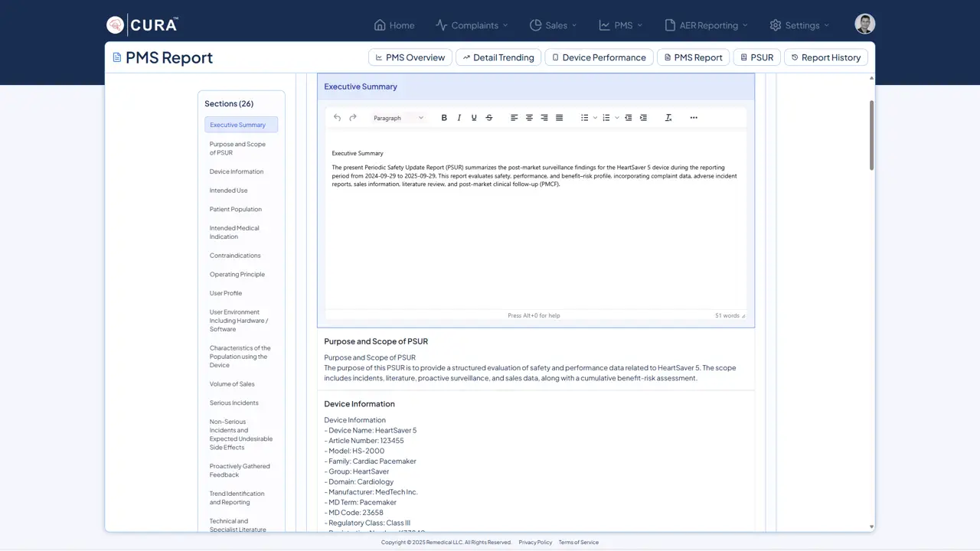Click the user profile avatar
This screenshot has width=980, height=551.
pyautogui.click(x=864, y=24)
